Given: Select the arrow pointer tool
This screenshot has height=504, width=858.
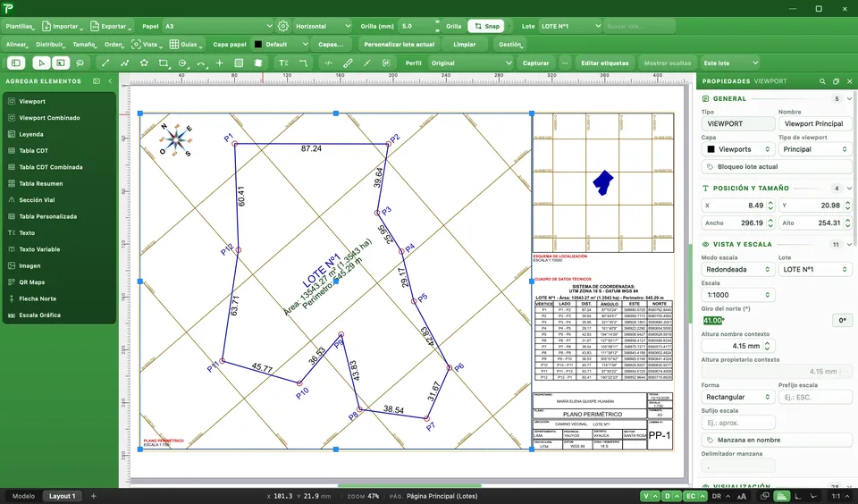Looking at the screenshot, I should 40,63.
